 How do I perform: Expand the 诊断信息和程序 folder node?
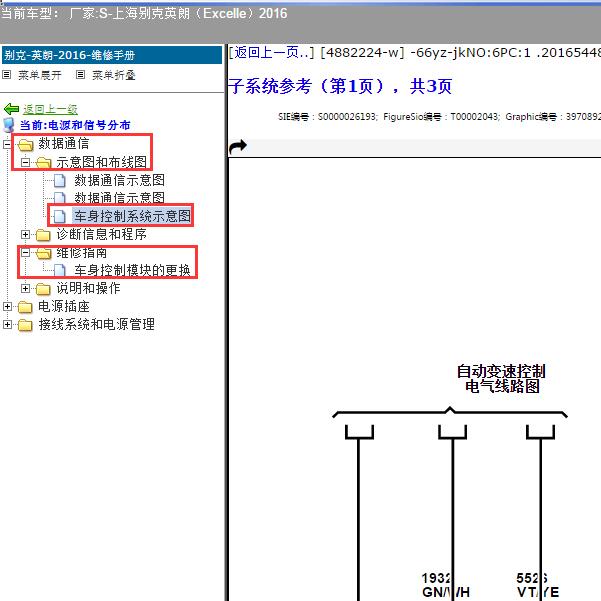click(25, 234)
